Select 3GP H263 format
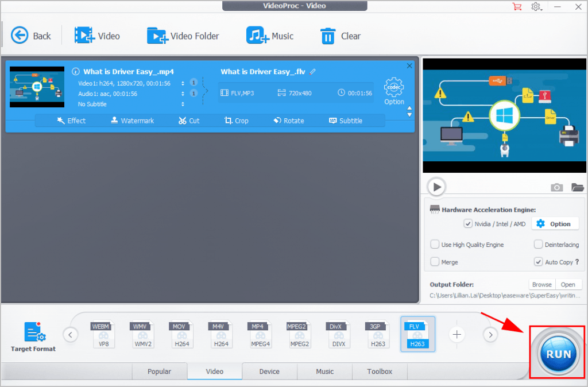 [x=378, y=335]
